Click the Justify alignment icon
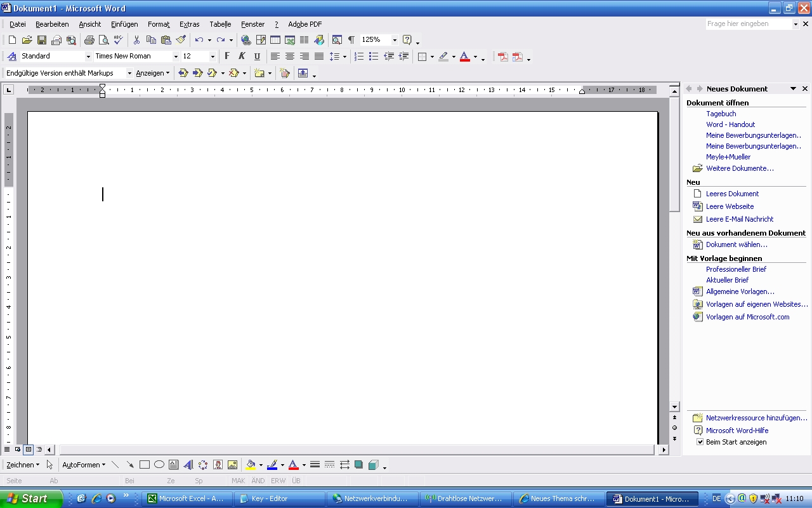The height and width of the screenshot is (508, 812). (x=319, y=57)
